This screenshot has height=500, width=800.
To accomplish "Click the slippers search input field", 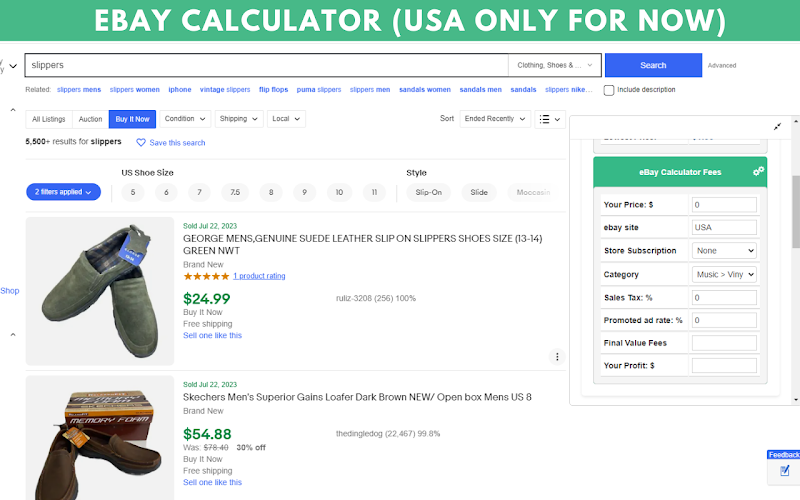I will pyautogui.click(x=267, y=65).
